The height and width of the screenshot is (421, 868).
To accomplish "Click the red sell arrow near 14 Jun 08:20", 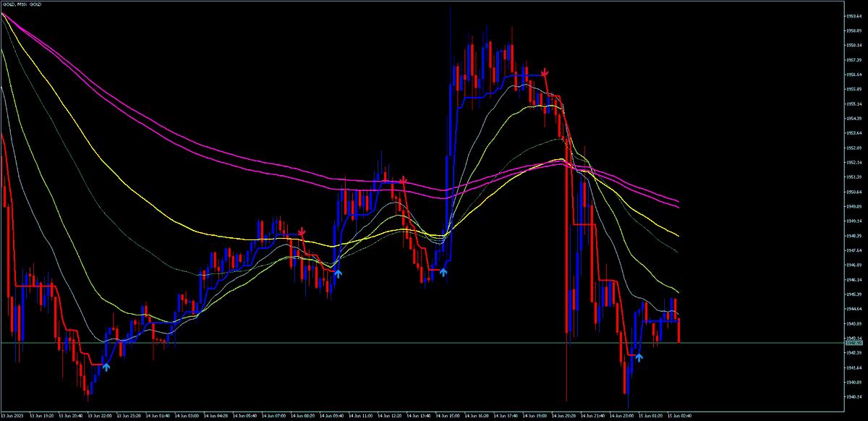I will coord(302,231).
